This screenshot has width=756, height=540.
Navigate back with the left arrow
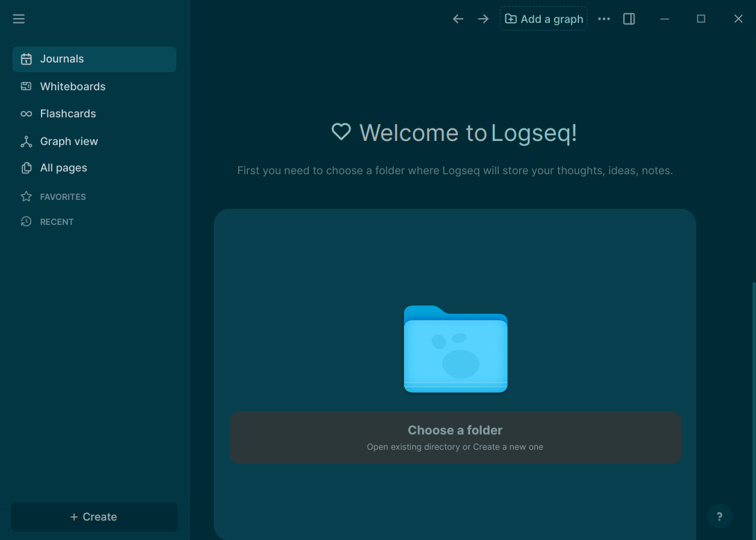(x=457, y=19)
